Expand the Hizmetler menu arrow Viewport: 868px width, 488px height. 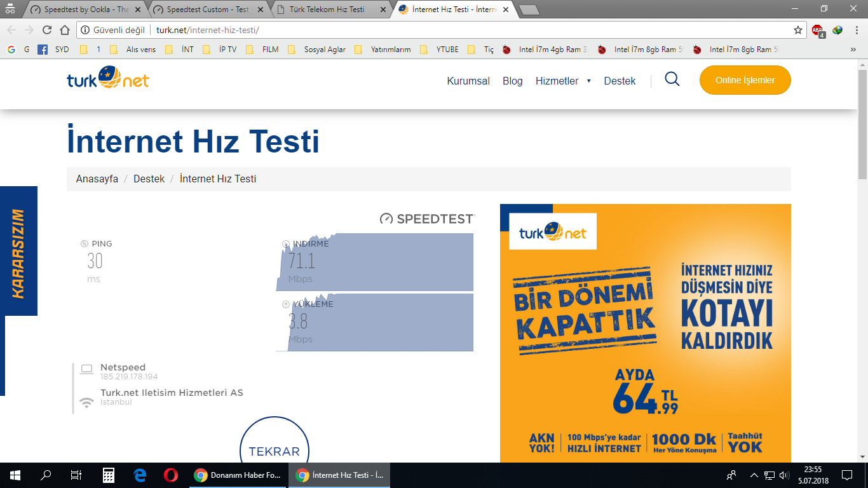pos(589,81)
